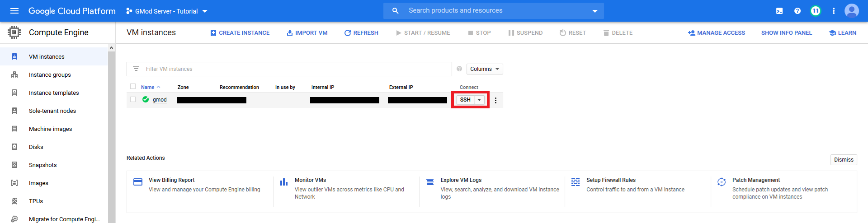Open more actions for gmod instance

click(x=495, y=100)
